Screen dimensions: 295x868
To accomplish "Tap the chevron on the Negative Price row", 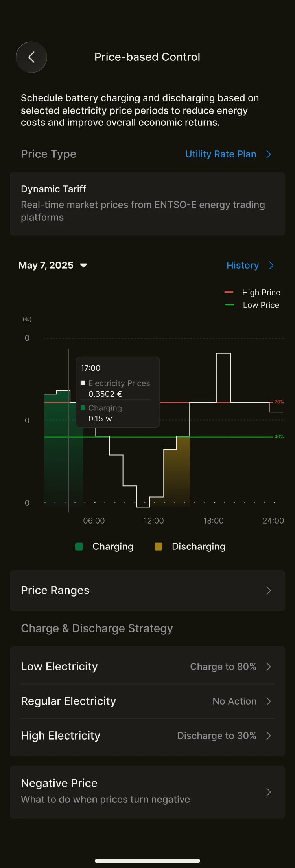I will pos(269,792).
